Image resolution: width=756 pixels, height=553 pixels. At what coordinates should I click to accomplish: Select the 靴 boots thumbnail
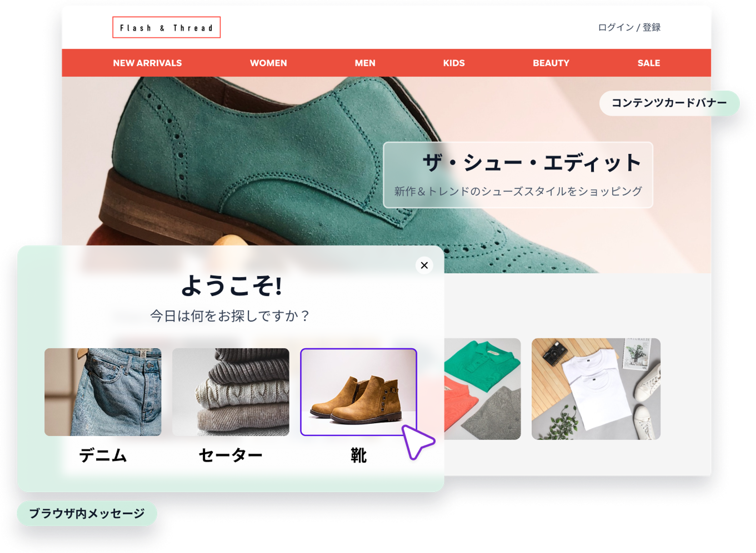(359, 392)
